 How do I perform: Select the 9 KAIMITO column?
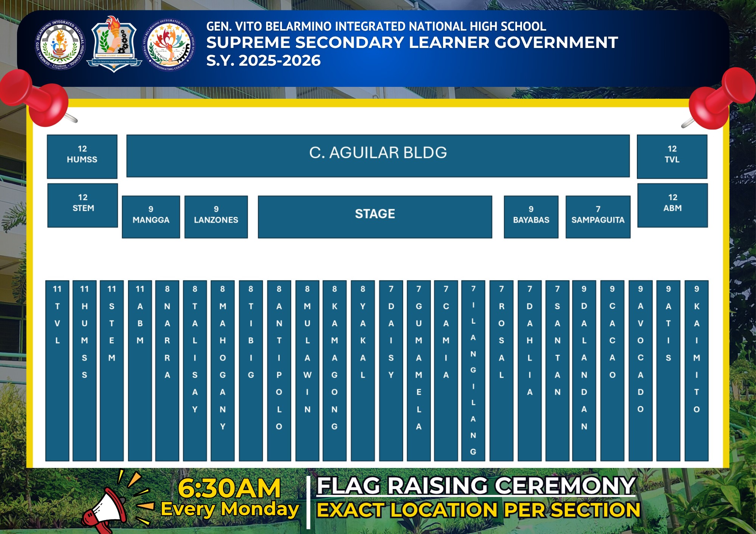click(x=697, y=370)
